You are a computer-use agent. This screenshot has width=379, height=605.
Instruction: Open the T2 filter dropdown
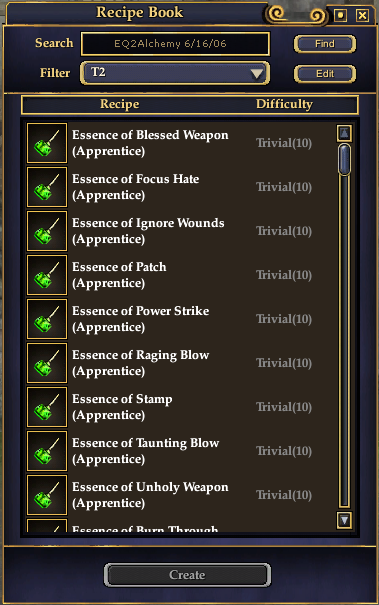click(x=175, y=73)
